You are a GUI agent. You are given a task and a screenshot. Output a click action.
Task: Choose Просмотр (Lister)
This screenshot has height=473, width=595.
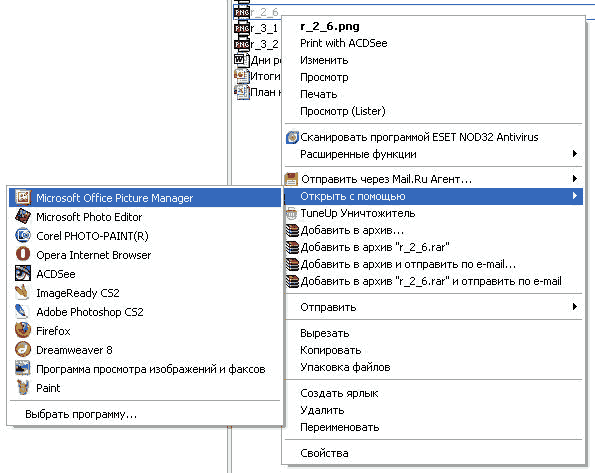click(x=342, y=111)
